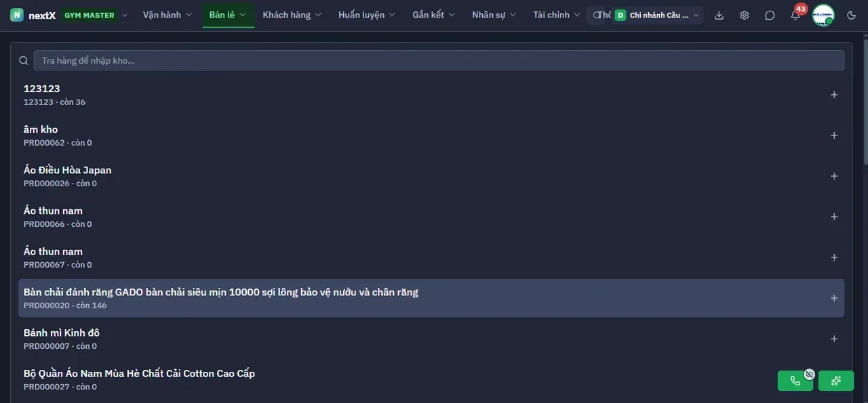Click the magnifier icon beside stock search
868x403 pixels.
coord(24,60)
